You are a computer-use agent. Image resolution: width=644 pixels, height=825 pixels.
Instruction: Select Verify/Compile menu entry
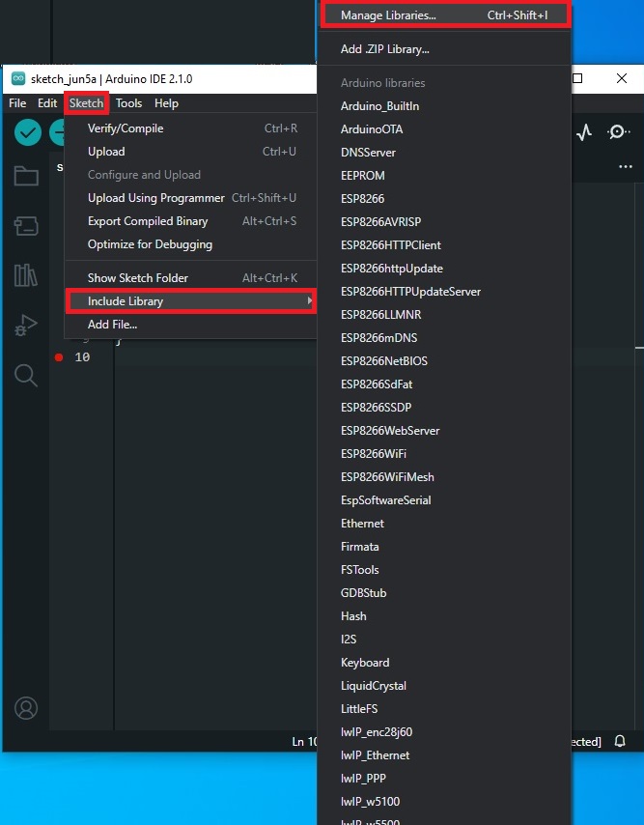[x=191, y=128]
